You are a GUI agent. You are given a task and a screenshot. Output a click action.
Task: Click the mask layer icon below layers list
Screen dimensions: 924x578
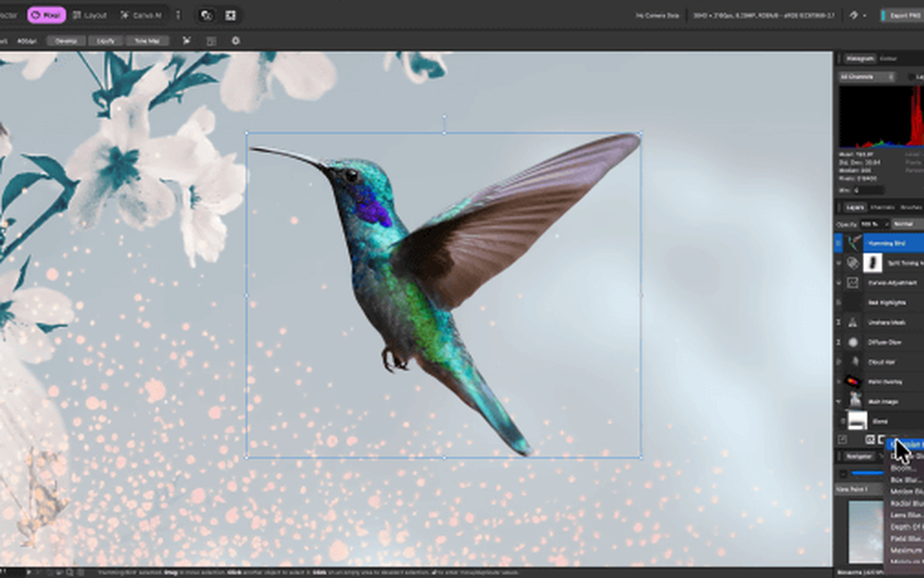click(x=870, y=439)
